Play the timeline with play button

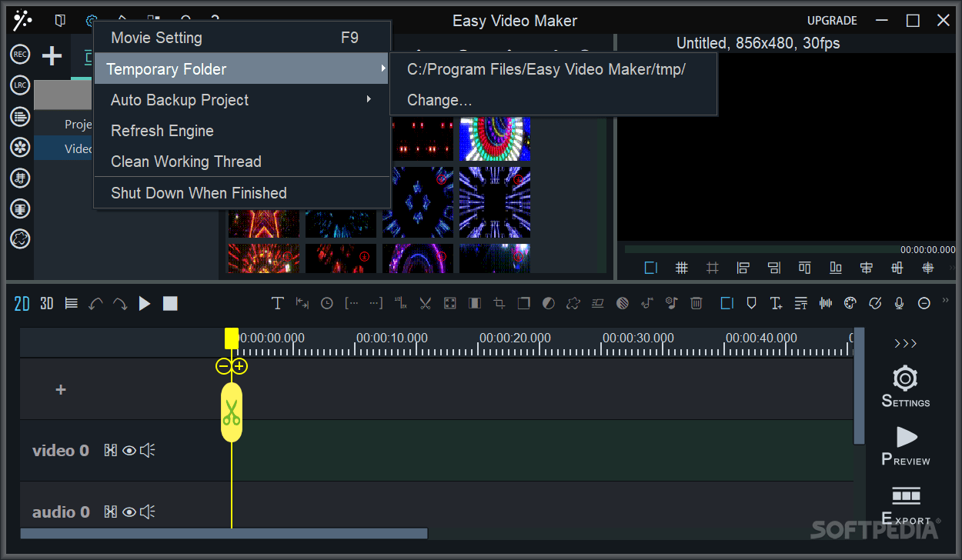[145, 303]
